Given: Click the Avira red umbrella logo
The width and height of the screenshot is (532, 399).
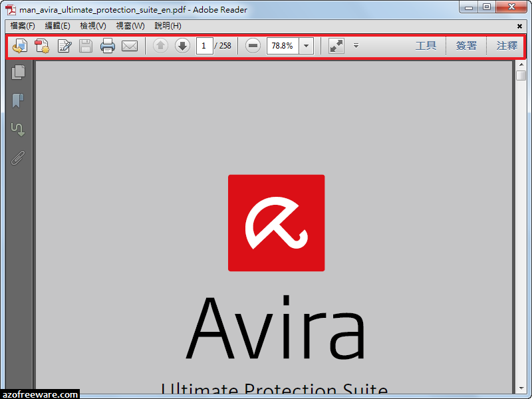Looking at the screenshot, I should (276, 223).
